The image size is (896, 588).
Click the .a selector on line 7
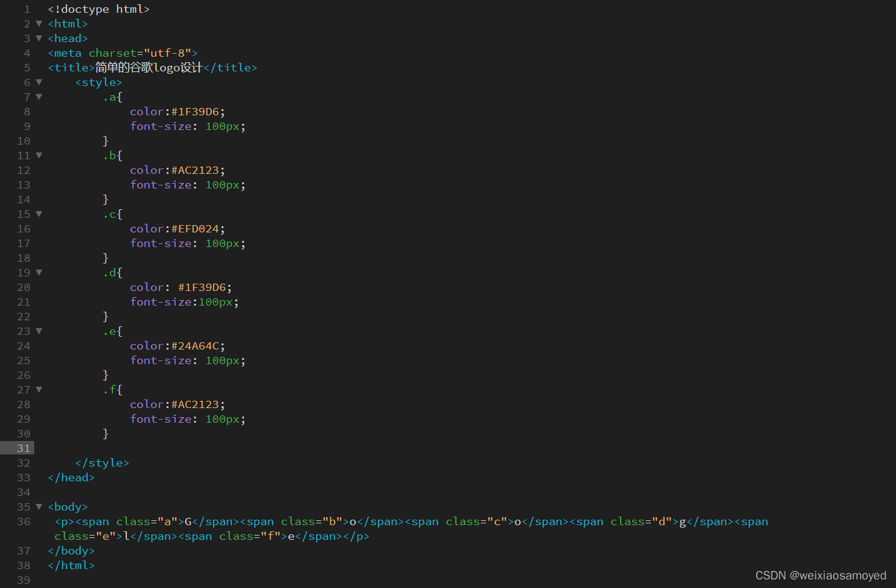(x=109, y=97)
